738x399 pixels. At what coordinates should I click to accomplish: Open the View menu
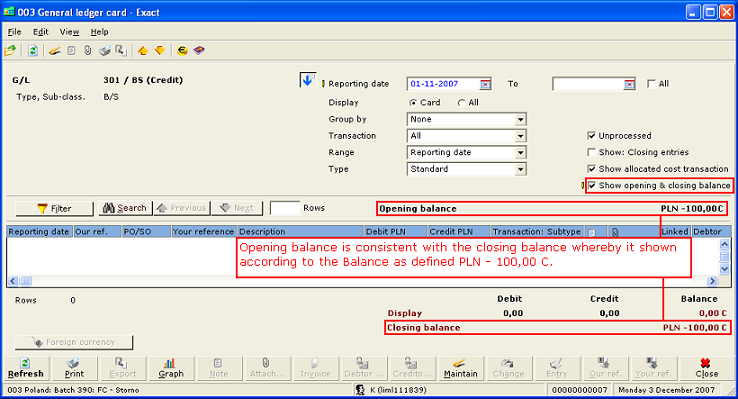coord(69,32)
